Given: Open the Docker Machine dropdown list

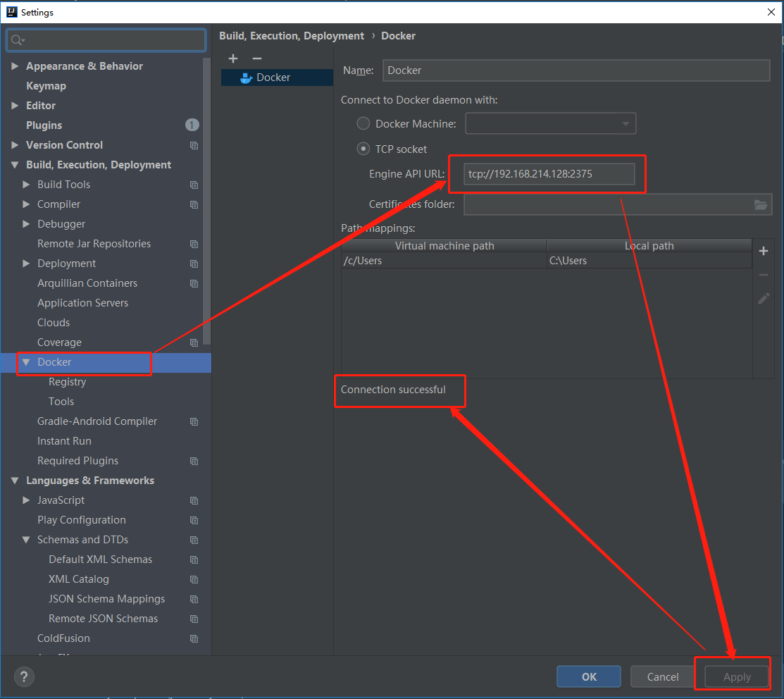Looking at the screenshot, I should coord(551,123).
